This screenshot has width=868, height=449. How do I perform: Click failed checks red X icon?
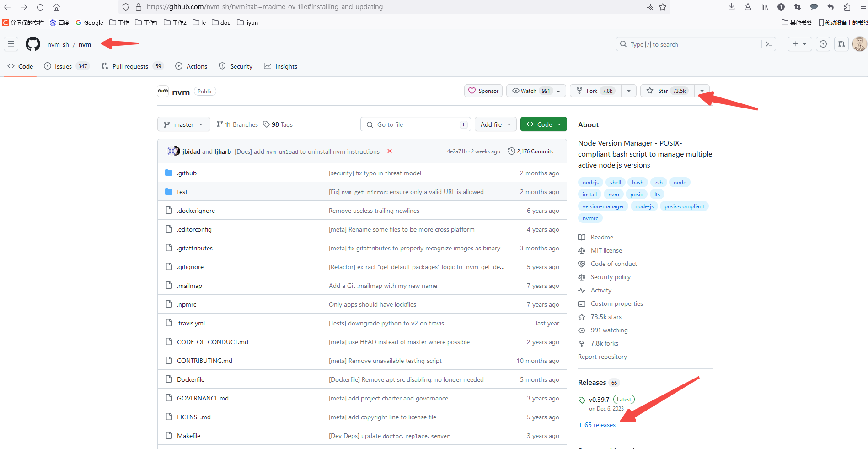coord(390,151)
